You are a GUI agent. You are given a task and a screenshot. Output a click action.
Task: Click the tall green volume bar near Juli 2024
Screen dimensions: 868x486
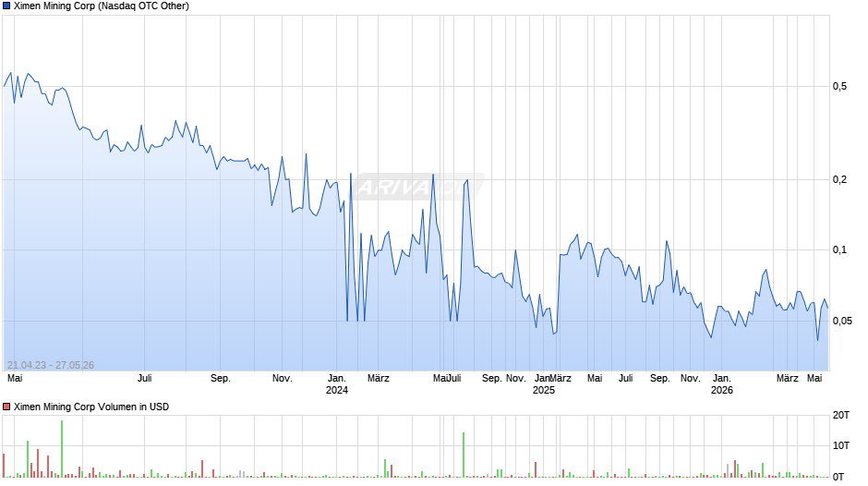[x=464, y=455]
